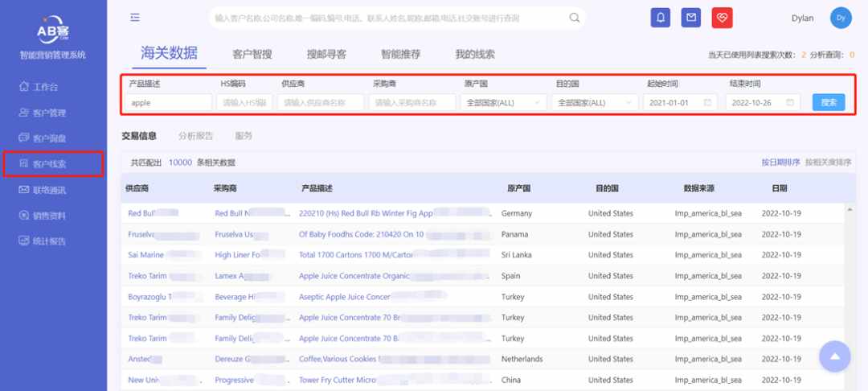This screenshot has width=868, height=391.
Task: Focus the 采购商 name input field
Action: click(412, 102)
